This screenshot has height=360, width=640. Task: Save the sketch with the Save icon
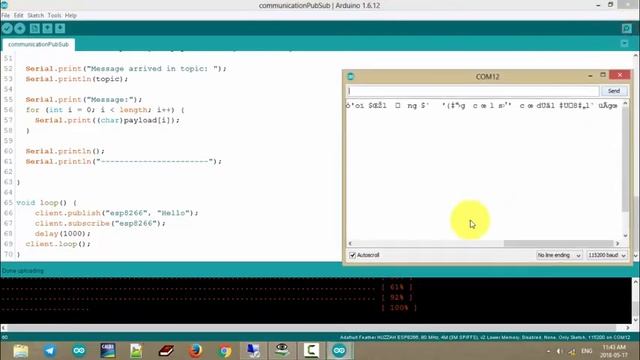pyautogui.click(x=60, y=28)
